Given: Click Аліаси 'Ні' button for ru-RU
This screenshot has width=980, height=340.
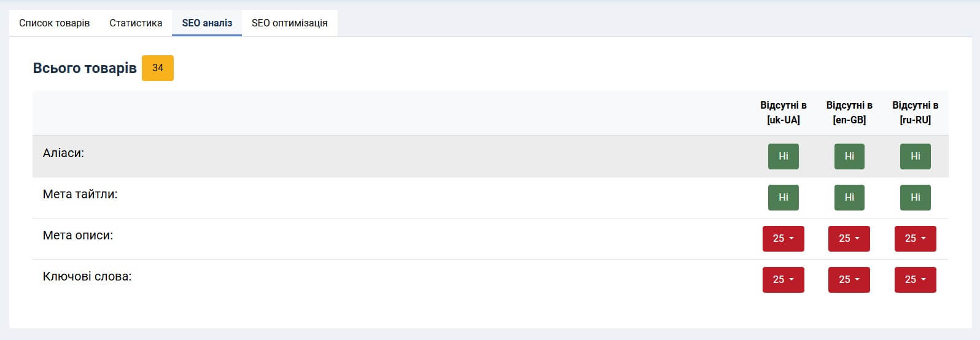Looking at the screenshot, I should click(915, 156).
